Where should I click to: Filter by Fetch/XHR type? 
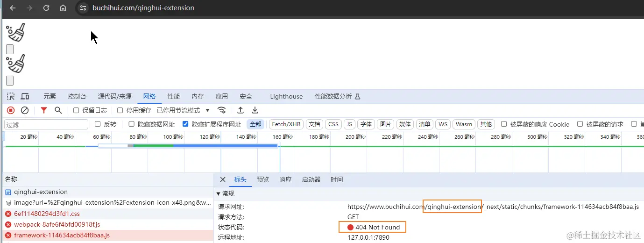click(x=286, y=124)
